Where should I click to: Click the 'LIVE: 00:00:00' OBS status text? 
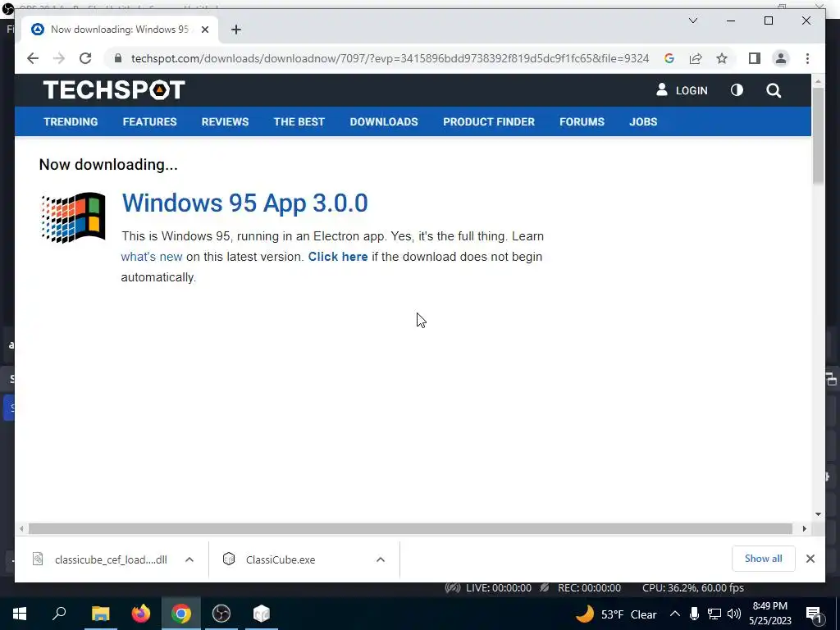point(499,587)
